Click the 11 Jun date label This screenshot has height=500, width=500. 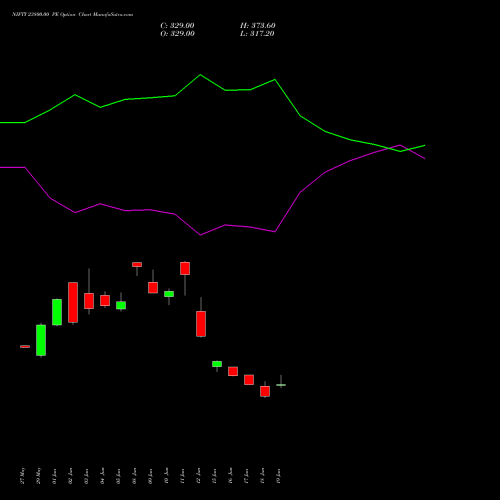183,476
